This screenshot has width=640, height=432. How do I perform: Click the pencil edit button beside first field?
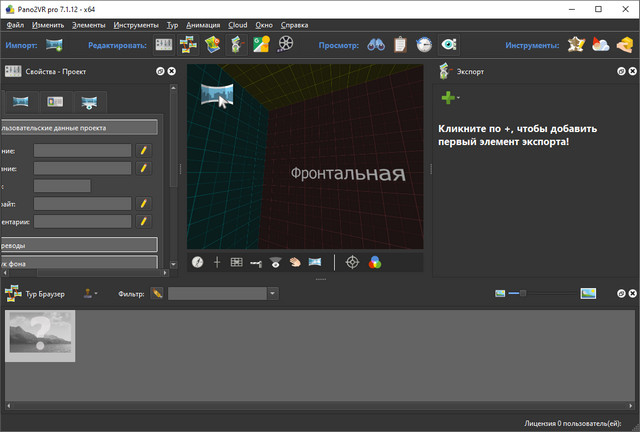tap(144, 150)
